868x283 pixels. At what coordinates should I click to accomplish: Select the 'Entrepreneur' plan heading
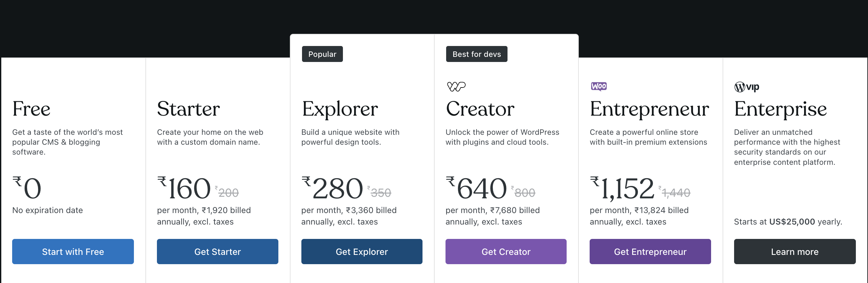650,109
